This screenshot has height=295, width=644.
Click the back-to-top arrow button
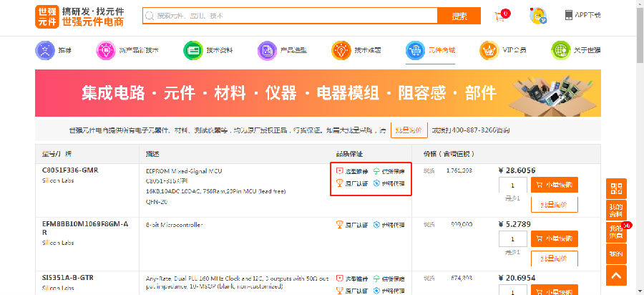pyautogui.click(x=617, y=276)
